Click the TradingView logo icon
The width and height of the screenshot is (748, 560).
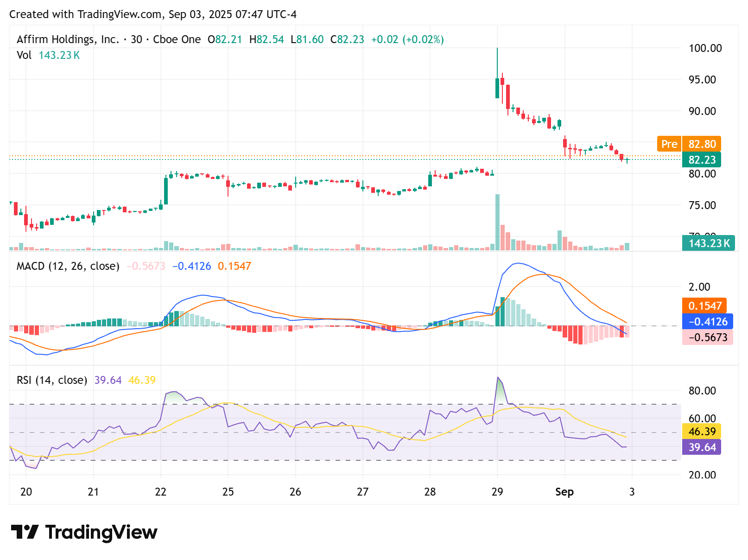click(x=25, y=532)
